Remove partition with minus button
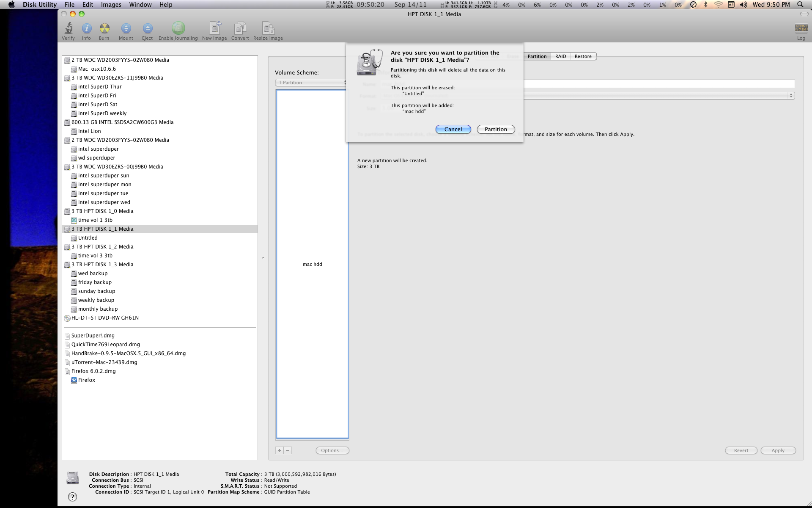 (x=288, y=450)
